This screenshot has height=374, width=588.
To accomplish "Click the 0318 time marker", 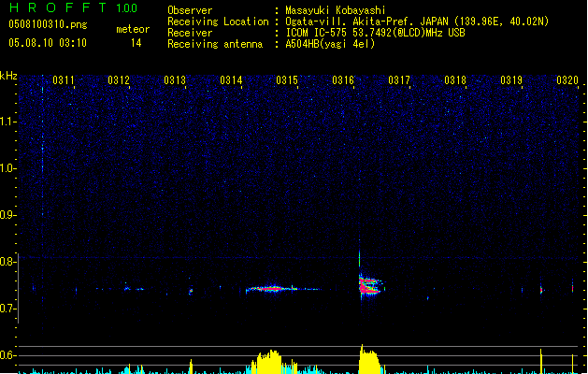I will click(455, 79).
